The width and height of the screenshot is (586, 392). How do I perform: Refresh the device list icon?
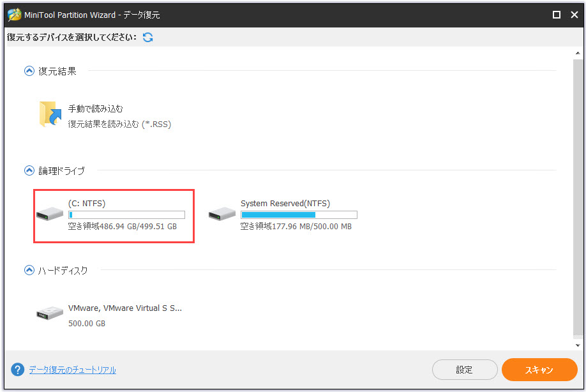tap(148, 38)
